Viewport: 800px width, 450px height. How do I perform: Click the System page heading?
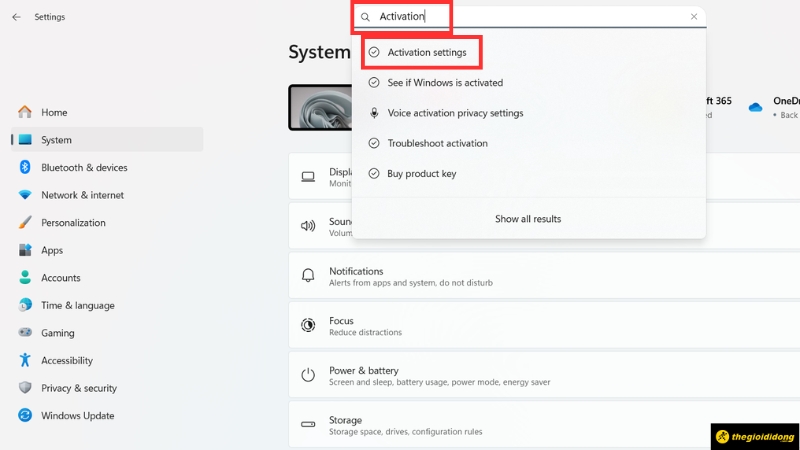[x=319, y=52]
